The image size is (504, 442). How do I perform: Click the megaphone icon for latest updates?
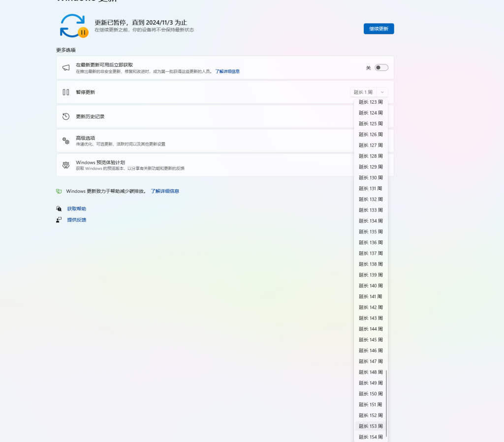(66, 68)
